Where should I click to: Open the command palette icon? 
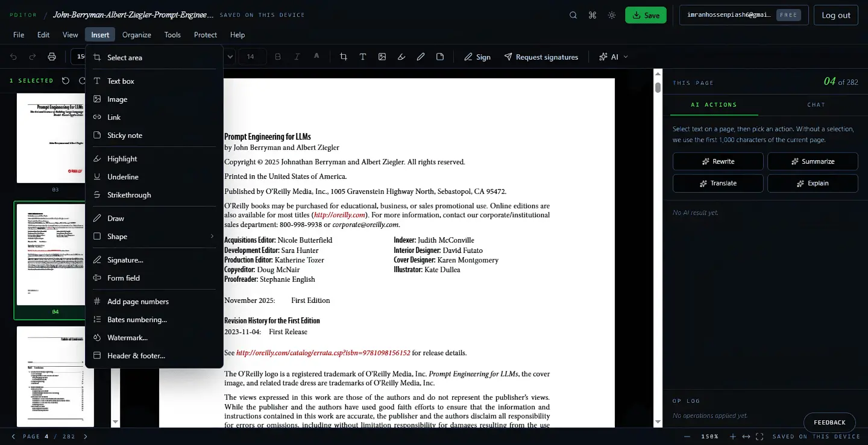593,15
